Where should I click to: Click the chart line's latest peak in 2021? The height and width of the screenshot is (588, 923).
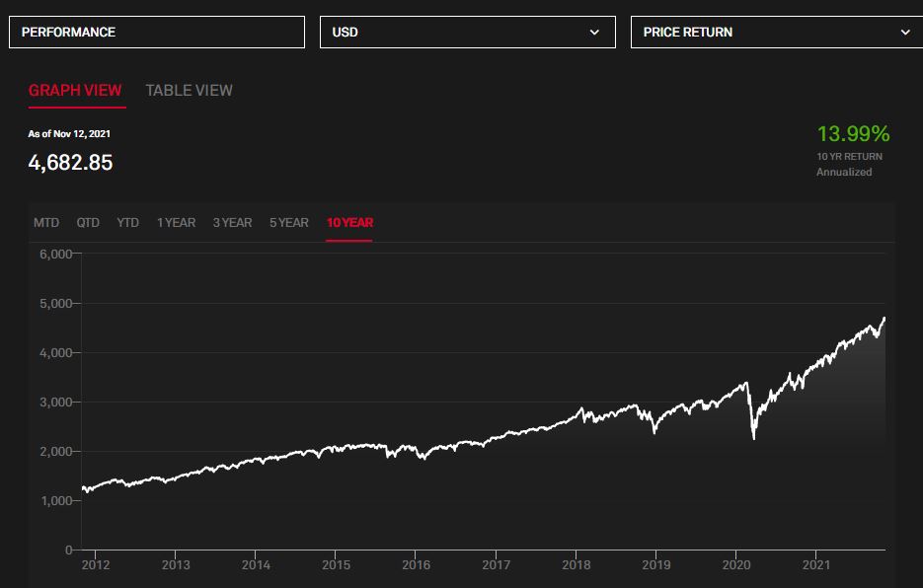pyautogui.click(x=884, y=318)
